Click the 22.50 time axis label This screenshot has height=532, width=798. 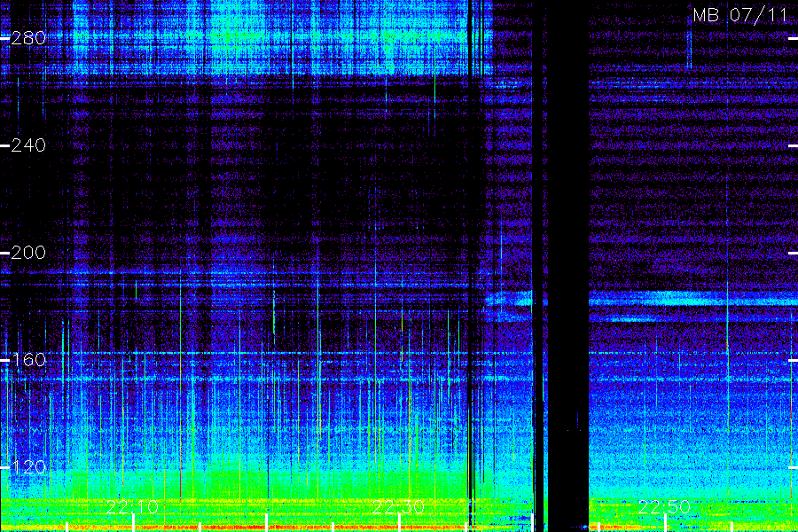(664, 507)
